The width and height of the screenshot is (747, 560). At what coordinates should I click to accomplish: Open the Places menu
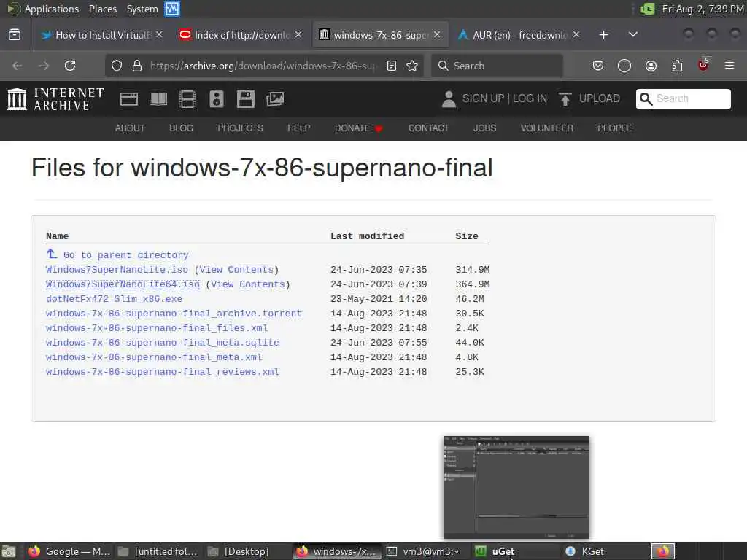(102, 9)
